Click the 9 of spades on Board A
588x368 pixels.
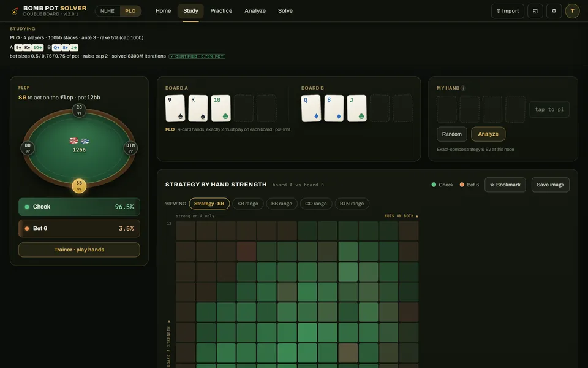[x=175, y=108]
